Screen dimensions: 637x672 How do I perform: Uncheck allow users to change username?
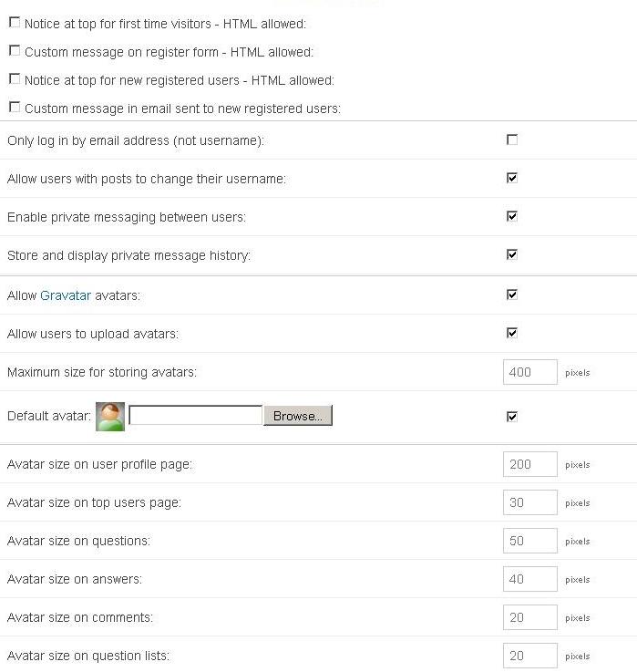coord(512,178)
